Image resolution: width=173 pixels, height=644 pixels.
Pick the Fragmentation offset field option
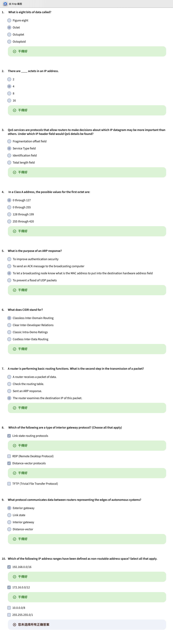(9, 141)
